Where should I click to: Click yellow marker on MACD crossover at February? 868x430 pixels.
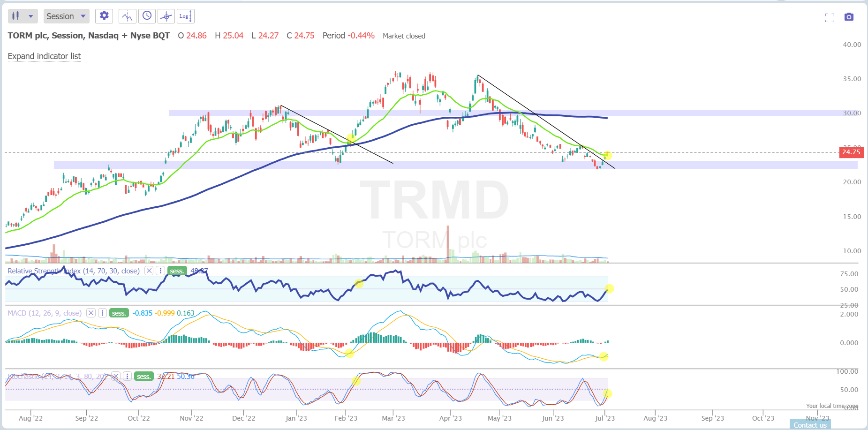349,354
